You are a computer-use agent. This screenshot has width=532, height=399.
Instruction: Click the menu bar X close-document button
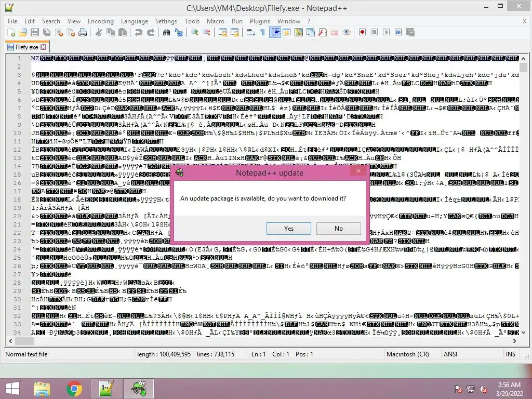[524, 21]
